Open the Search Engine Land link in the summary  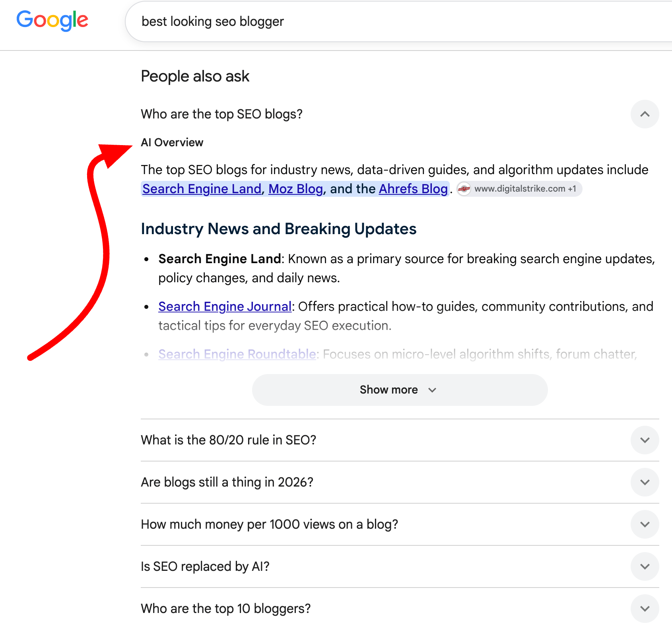[x=202, y=189]
